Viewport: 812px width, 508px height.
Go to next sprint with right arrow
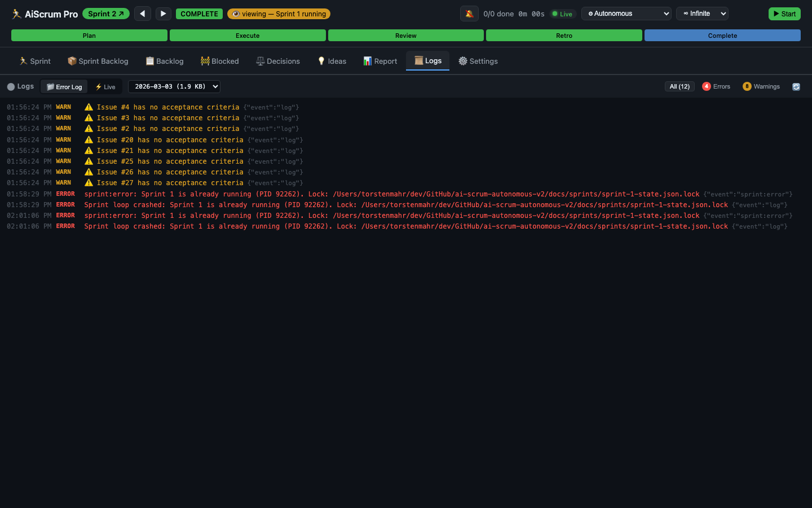163,14
